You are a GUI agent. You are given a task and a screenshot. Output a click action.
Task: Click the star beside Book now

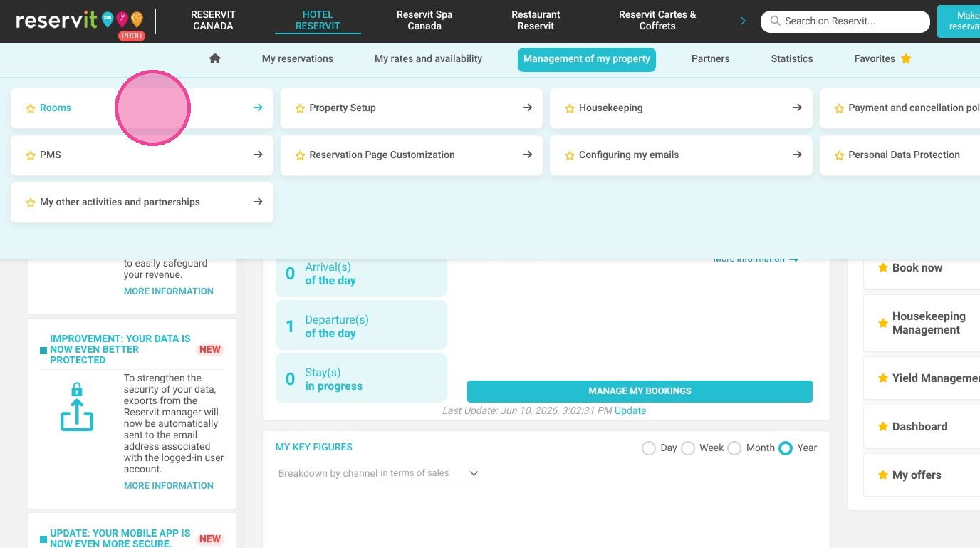pyautogui.click(x=883, y=268)
